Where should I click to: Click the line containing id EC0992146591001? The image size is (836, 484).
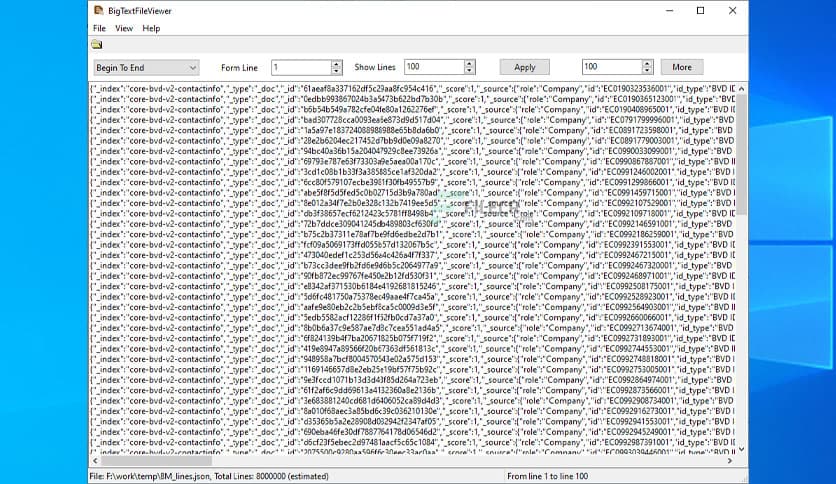tap(413, 224)
